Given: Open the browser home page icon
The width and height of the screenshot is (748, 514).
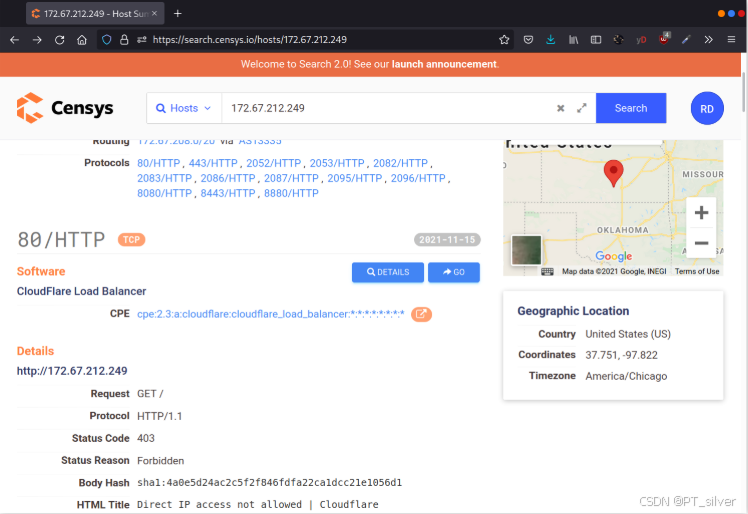Looking at the screenshot, I should pos(82,40).
